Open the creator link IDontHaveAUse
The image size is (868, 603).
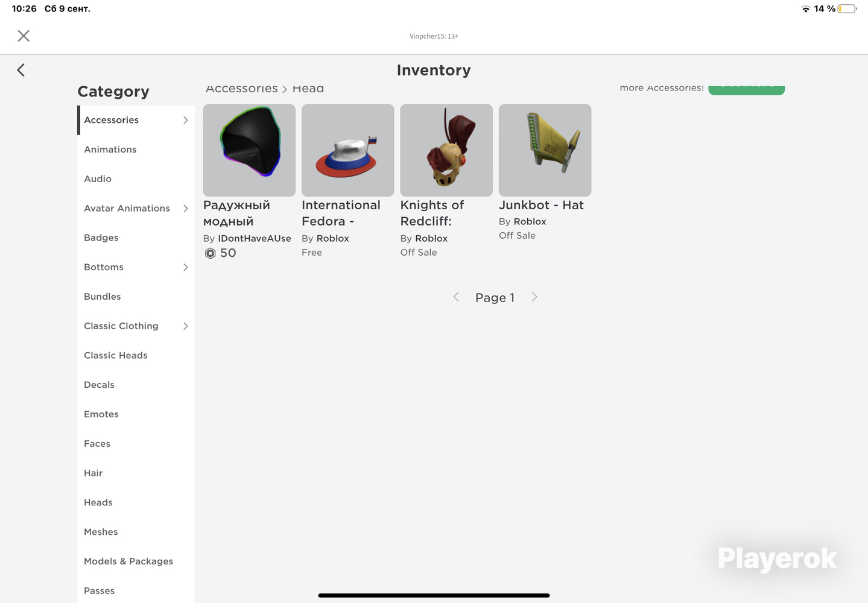[255, 238]
